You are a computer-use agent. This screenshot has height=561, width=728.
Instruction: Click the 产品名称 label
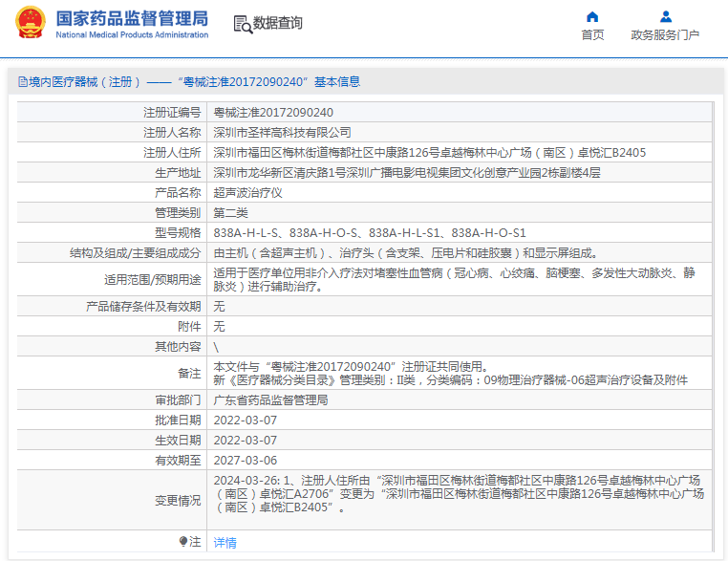click(x=178, y=193)
